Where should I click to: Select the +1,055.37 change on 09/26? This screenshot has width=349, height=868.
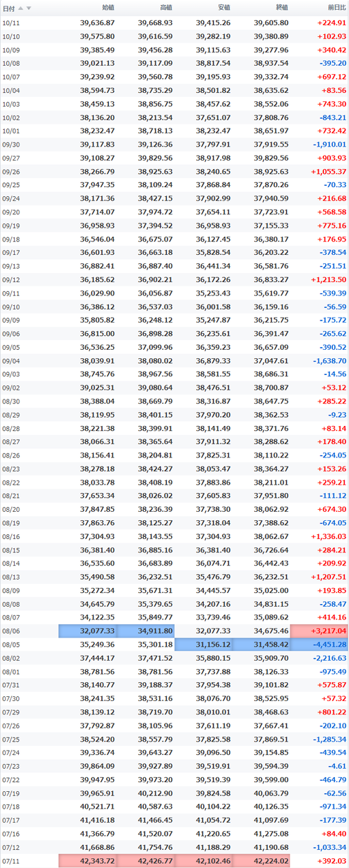click(327, 171)
